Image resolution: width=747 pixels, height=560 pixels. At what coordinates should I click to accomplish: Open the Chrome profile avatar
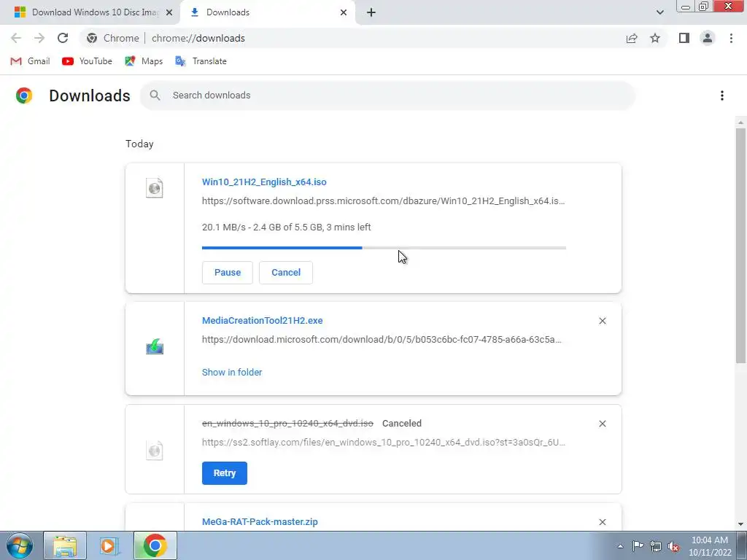pyautogui.click(x=708, y=38)
